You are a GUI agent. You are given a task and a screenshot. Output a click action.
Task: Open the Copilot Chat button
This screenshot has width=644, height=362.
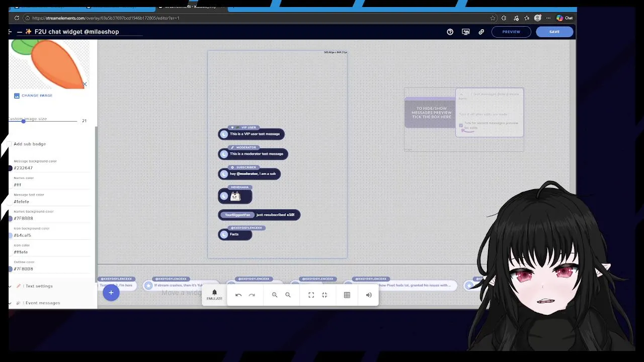(x=564, y=18)
